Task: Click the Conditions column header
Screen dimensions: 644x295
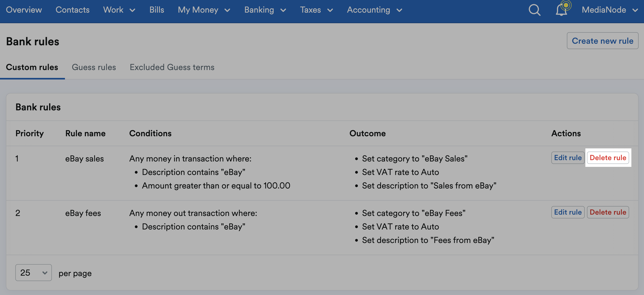Action: pos(150,133)
